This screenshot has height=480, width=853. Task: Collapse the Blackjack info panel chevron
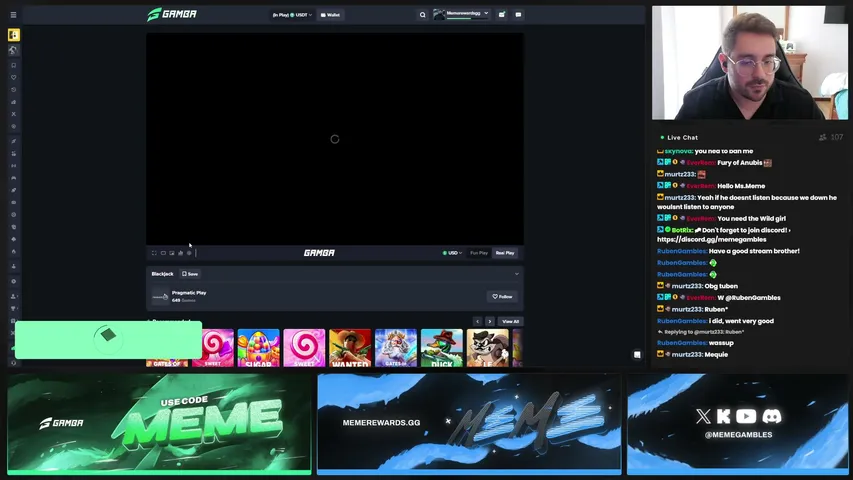click(x=517, y=274)
